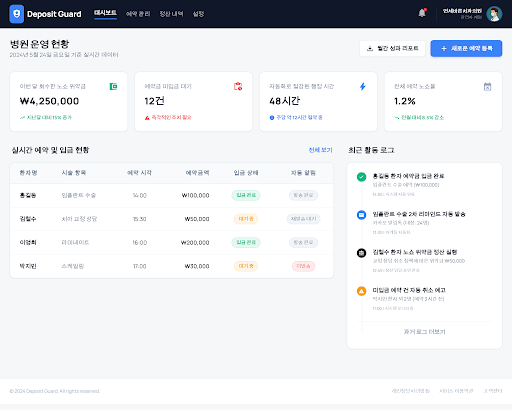The height and width of the screenshot is (410, 512).
Task: Select patient 홍길동 in the table
Action: [28, 195]
